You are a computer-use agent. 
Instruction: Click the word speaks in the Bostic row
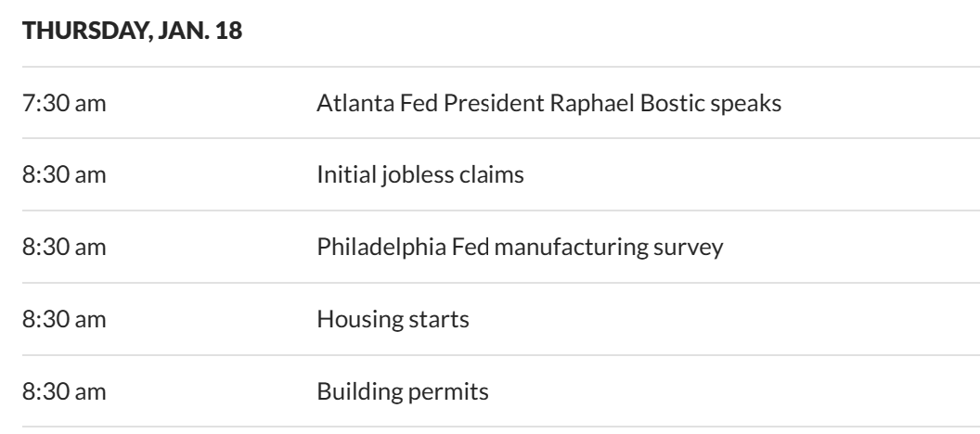(x=752, y=102)
